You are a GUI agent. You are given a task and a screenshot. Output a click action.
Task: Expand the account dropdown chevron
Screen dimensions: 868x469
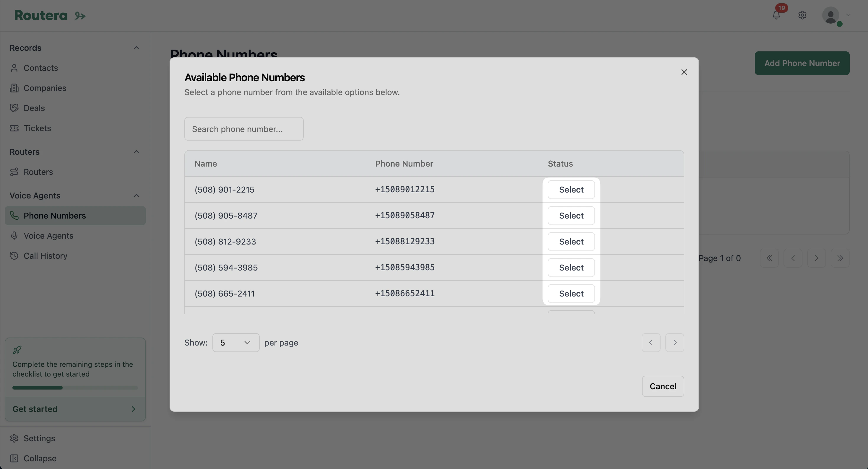[x=849, y=15]
